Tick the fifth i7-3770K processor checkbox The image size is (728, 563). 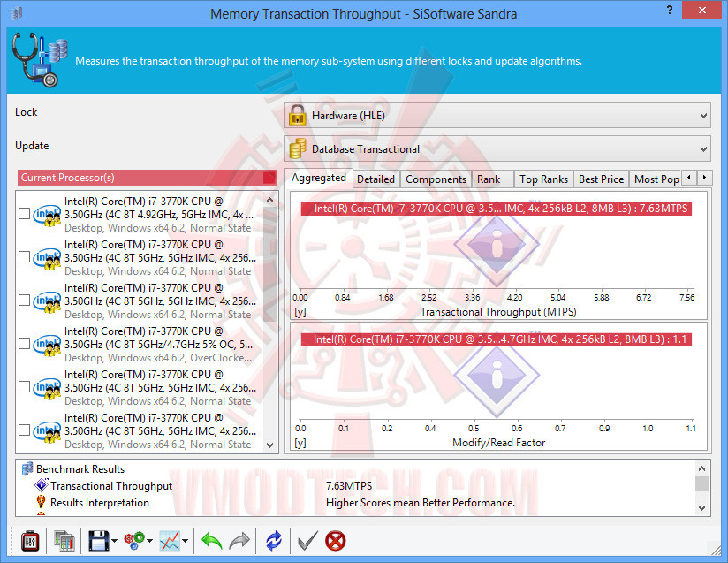tap(24, 387)
